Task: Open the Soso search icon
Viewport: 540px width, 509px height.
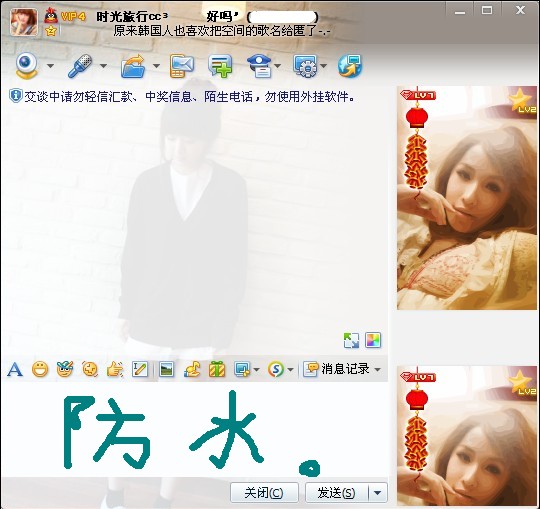Action: pos(276,370)
